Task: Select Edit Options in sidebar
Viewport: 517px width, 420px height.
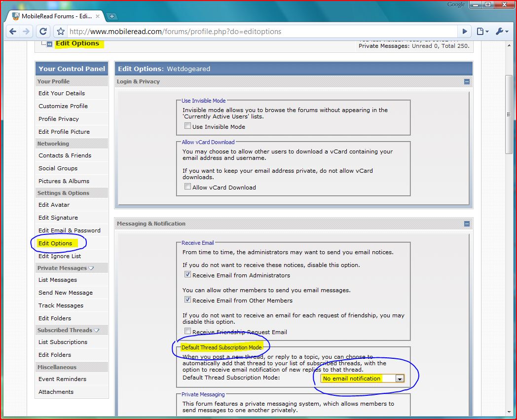Action: click(x=55, y=243)
